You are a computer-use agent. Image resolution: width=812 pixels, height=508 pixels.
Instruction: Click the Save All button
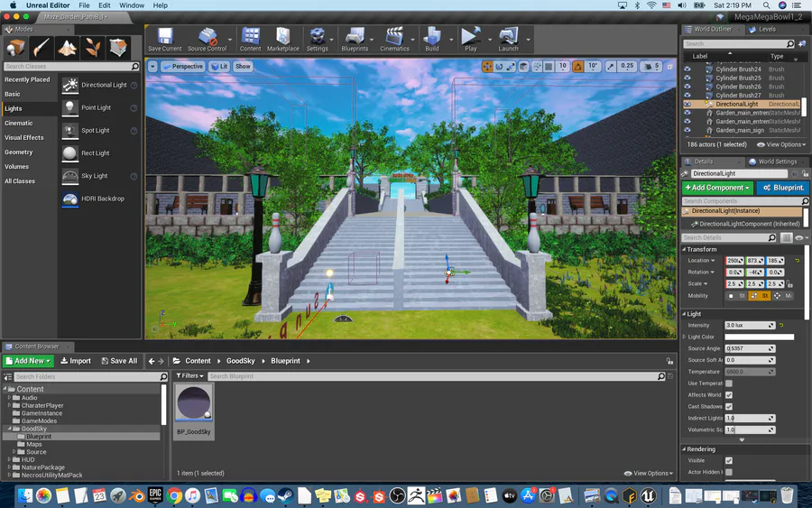120,361
